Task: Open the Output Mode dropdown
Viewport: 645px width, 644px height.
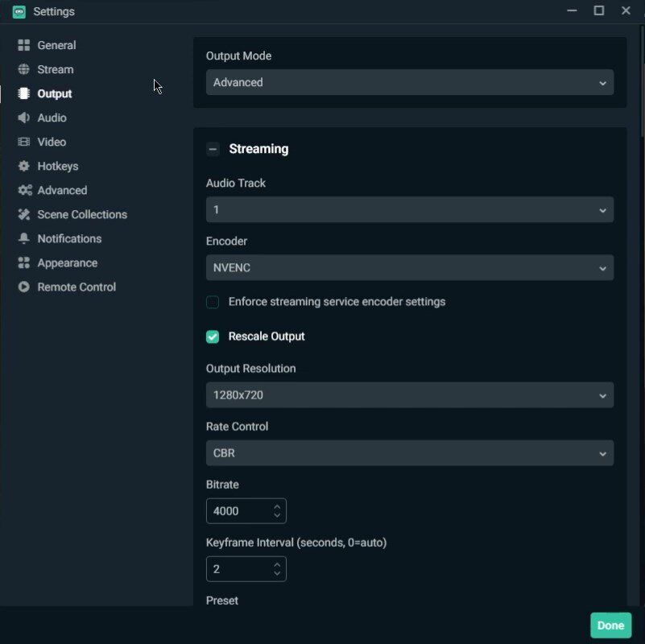Action: (x=409, y=82)
